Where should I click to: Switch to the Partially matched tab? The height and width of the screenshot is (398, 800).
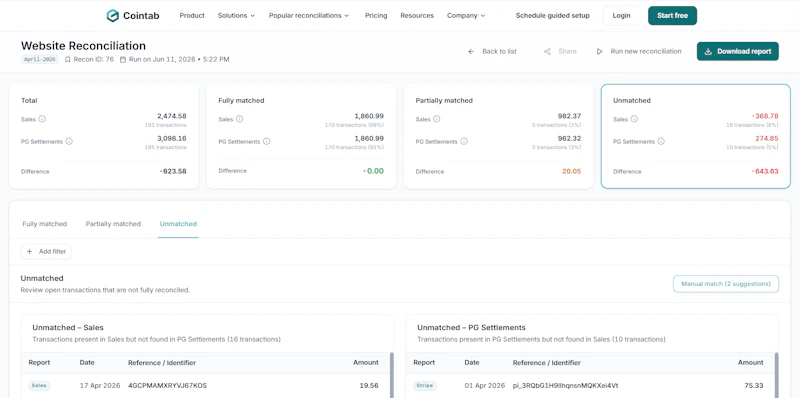click(x=113, y=224)
